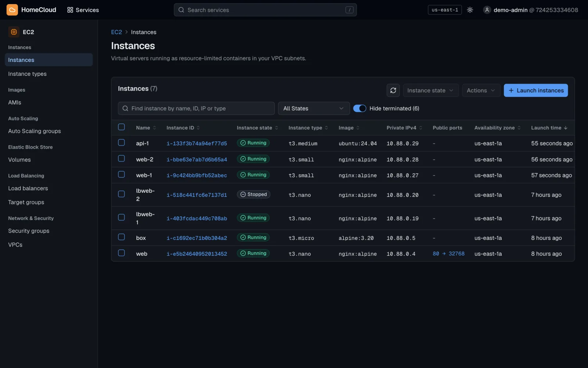Turn off Hide terminated toggle
The width and height of the screenshot is (588, 368).
pos(359,109)
